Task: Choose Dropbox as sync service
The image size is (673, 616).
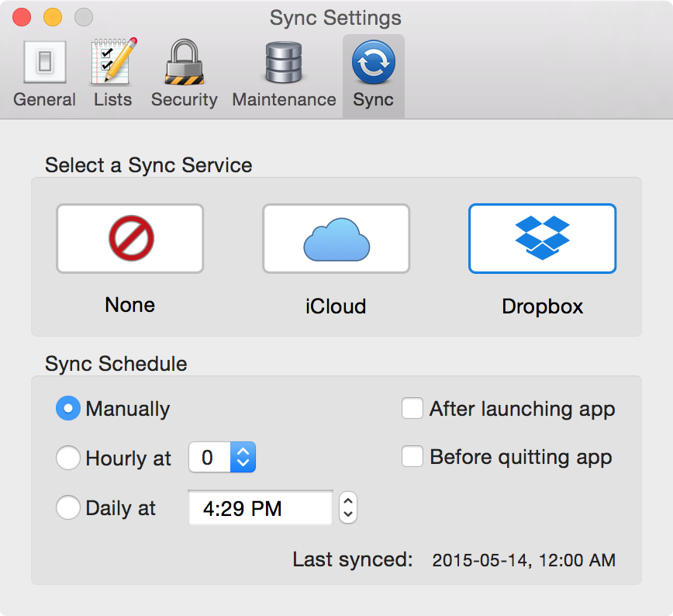Action: pos(543,238)
